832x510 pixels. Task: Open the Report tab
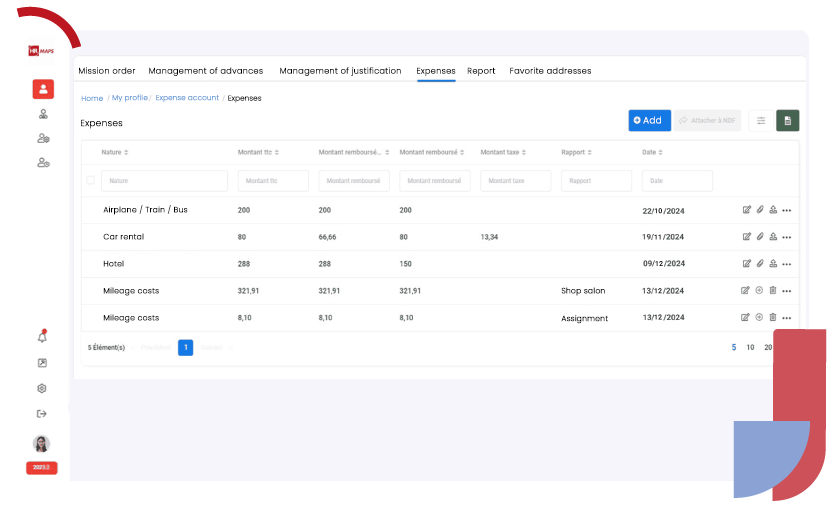point(481,71)
